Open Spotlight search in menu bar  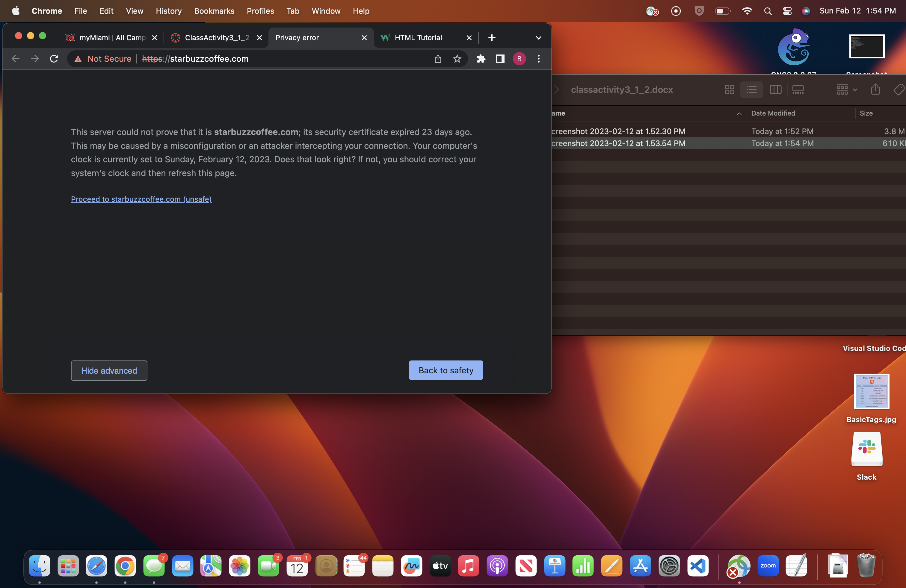(768, 11)
